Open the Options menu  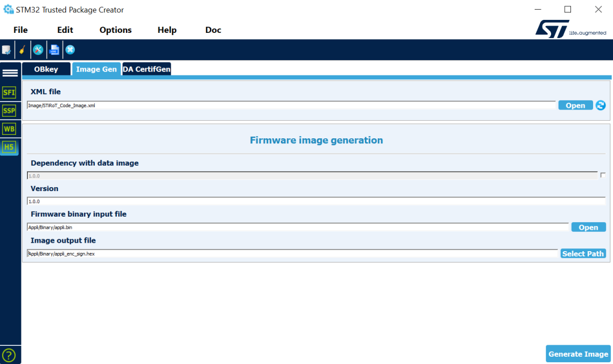coord(115,30)
